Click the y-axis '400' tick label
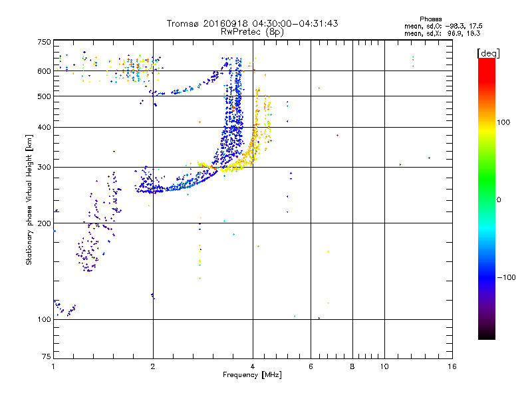Screen dimensions: 532x399 (44, 127)
